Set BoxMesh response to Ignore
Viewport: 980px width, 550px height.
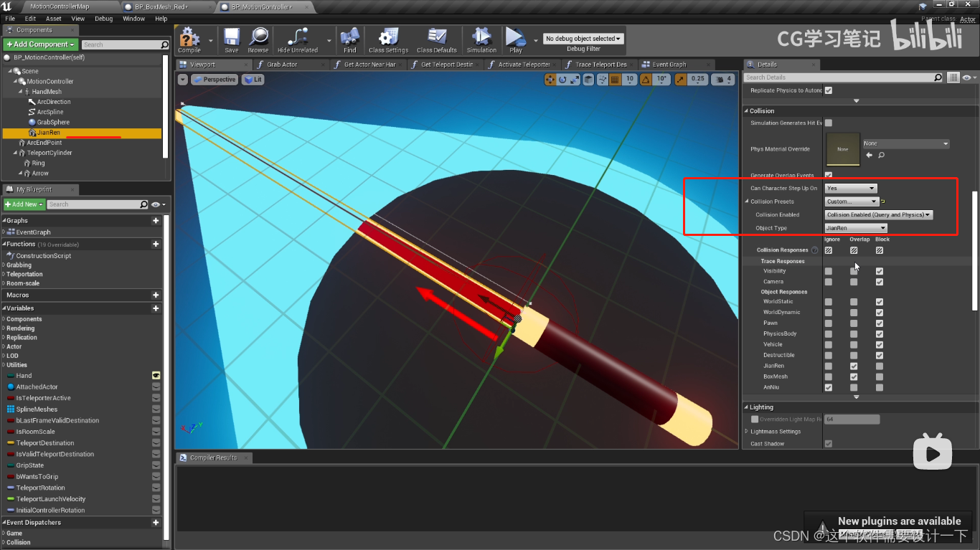[829, 376]
